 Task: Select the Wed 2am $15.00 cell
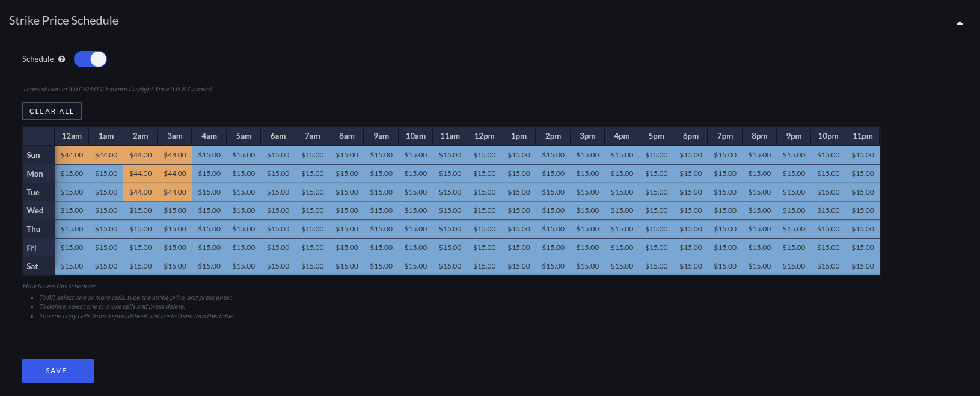pyautogui.click(x=141, y=210)
